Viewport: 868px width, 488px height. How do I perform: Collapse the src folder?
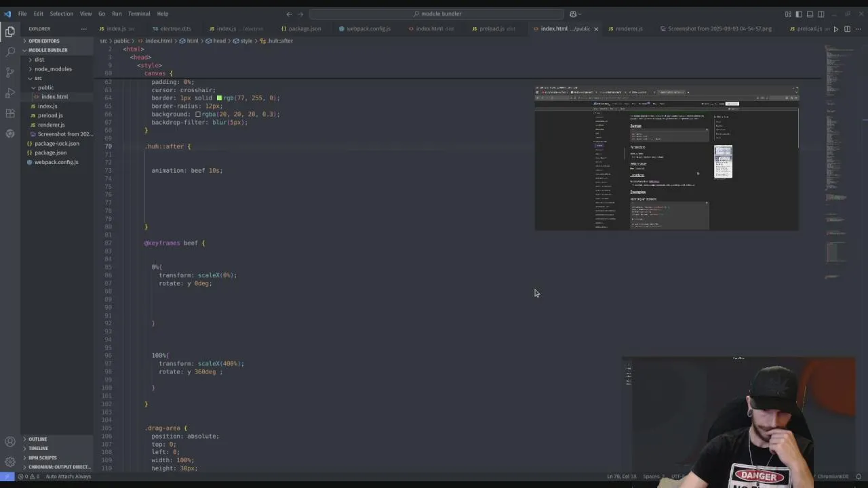point(38,78)
